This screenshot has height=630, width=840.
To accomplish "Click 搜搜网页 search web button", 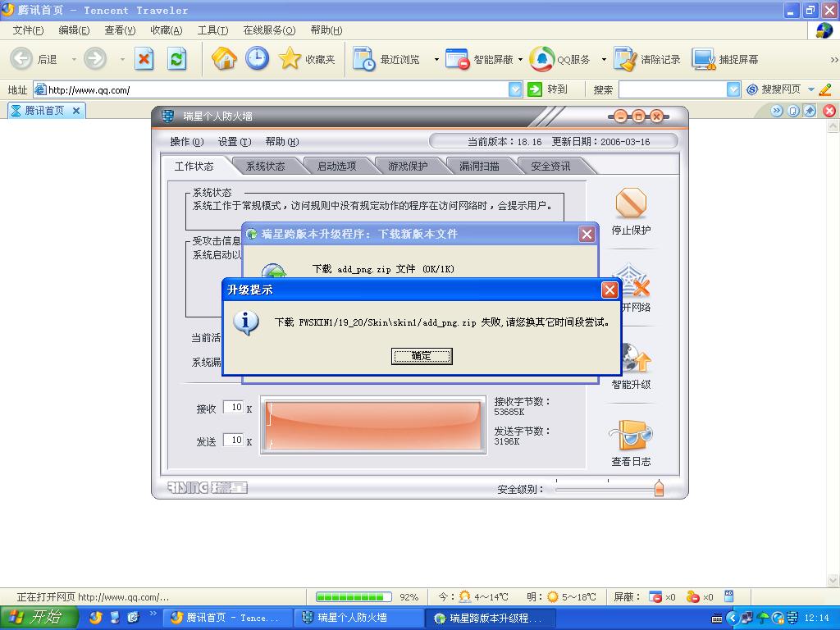I will (774, 89).
